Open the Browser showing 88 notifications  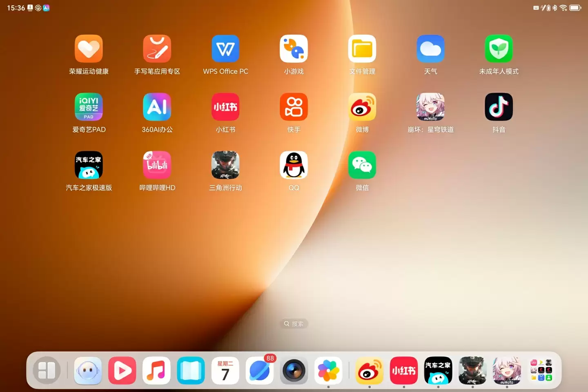[259, 370]
